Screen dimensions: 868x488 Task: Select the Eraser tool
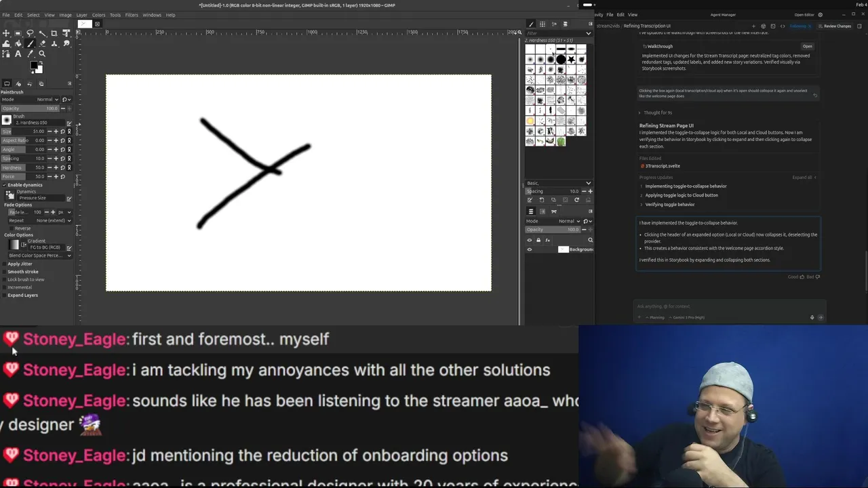(42, 43)
